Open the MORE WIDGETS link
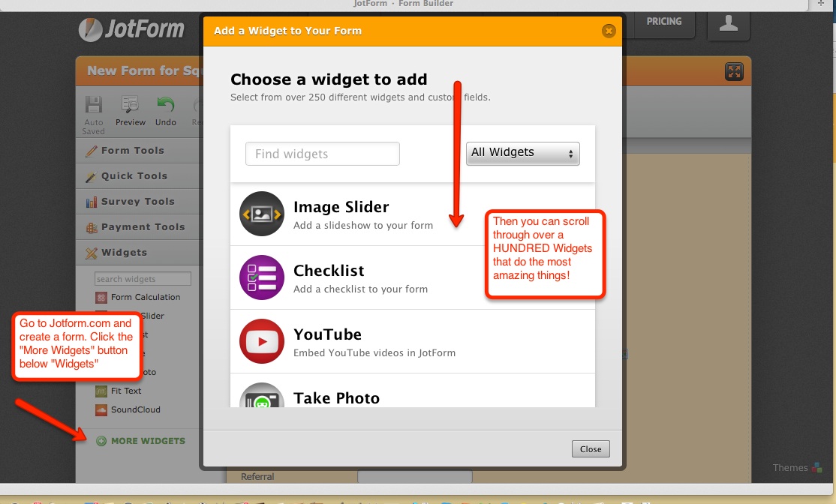This screenshot has height=504, width=836. (x=148, y=441)
